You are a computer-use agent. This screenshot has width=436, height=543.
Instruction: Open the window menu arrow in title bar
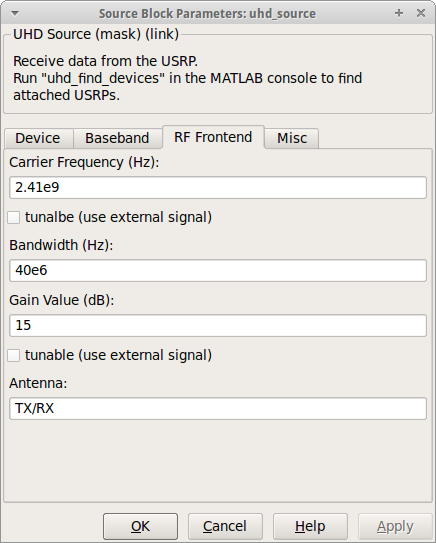[15, 14]
